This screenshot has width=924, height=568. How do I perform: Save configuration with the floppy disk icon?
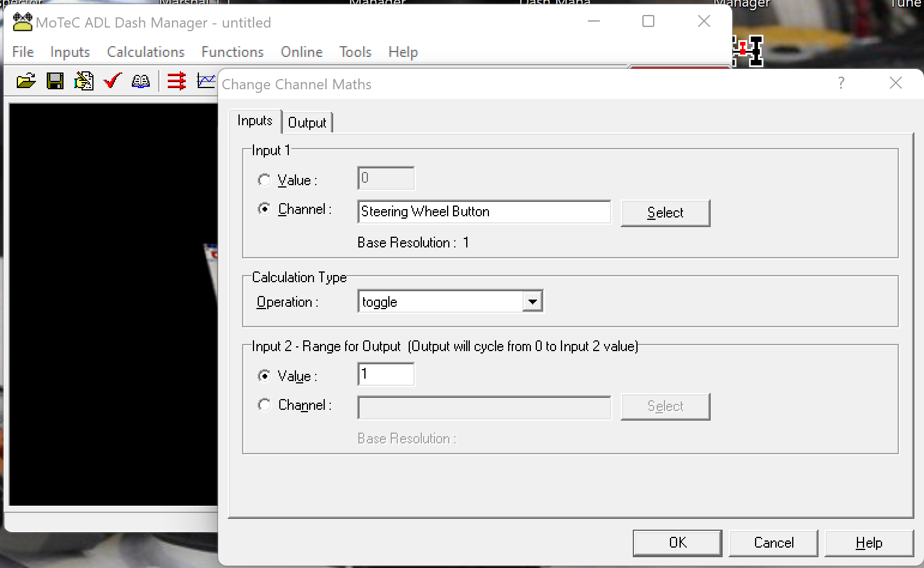tap(55, 81)
